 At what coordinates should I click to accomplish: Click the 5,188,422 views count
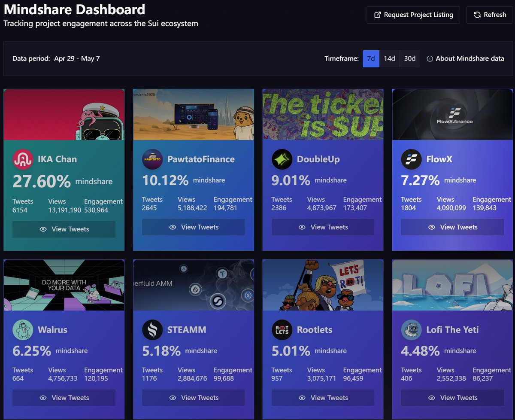pos(192,208)
